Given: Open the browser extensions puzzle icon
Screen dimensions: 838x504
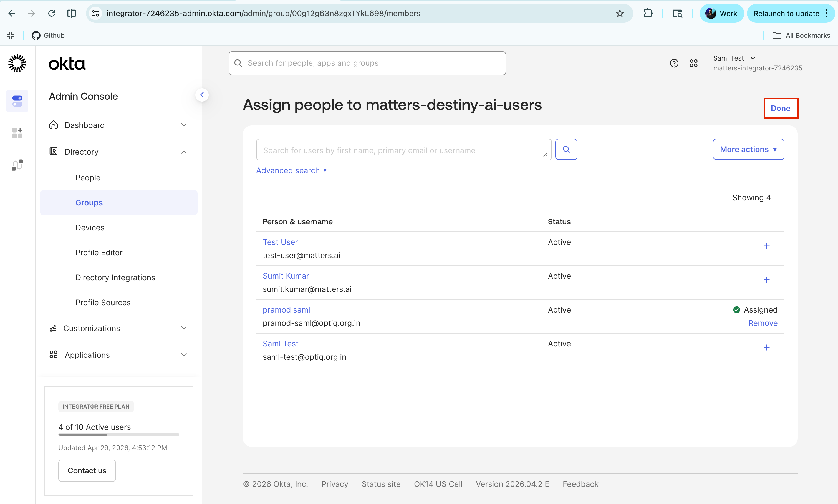Looking at the screenshot, I should [648, 13].
